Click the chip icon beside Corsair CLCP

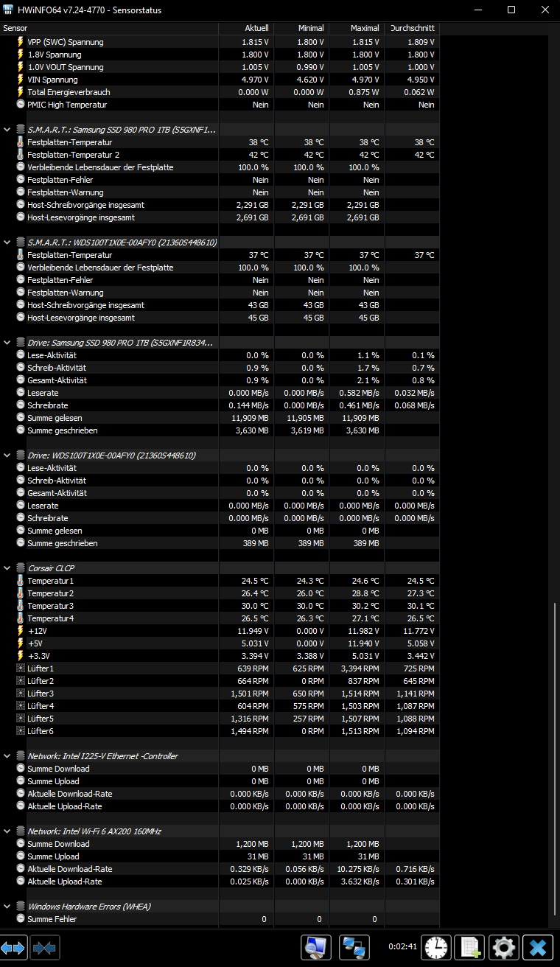click(20, 568)
